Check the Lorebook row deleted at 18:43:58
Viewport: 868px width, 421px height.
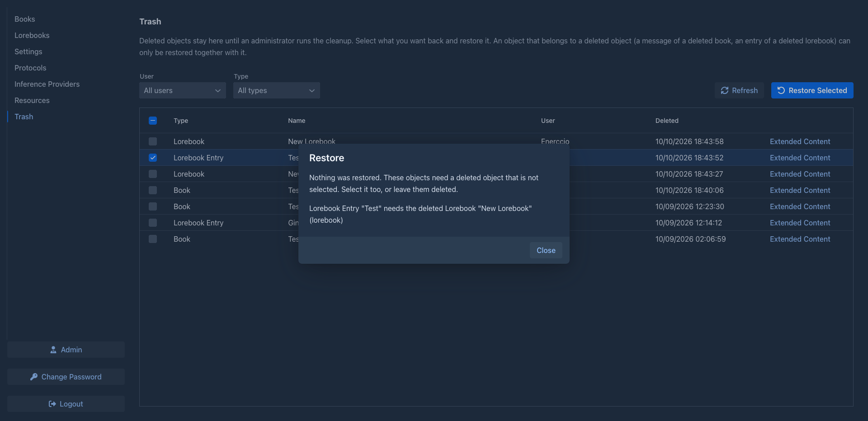coord(153,141)
